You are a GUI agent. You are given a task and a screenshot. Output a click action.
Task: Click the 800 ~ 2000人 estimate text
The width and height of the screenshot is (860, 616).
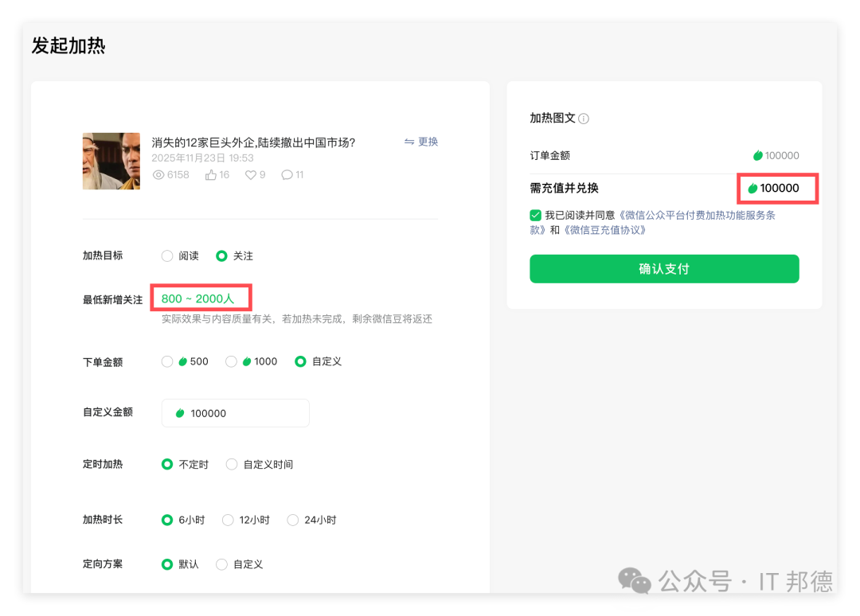click(197, 298)
